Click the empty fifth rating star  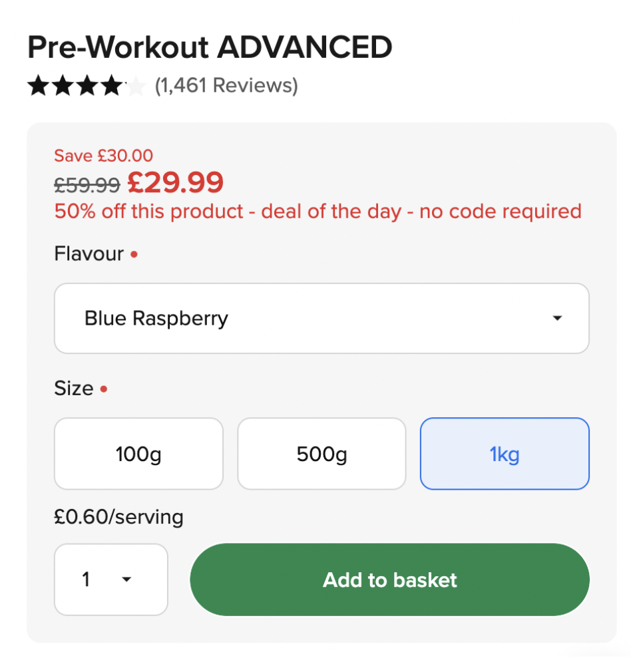click(136, 85)
